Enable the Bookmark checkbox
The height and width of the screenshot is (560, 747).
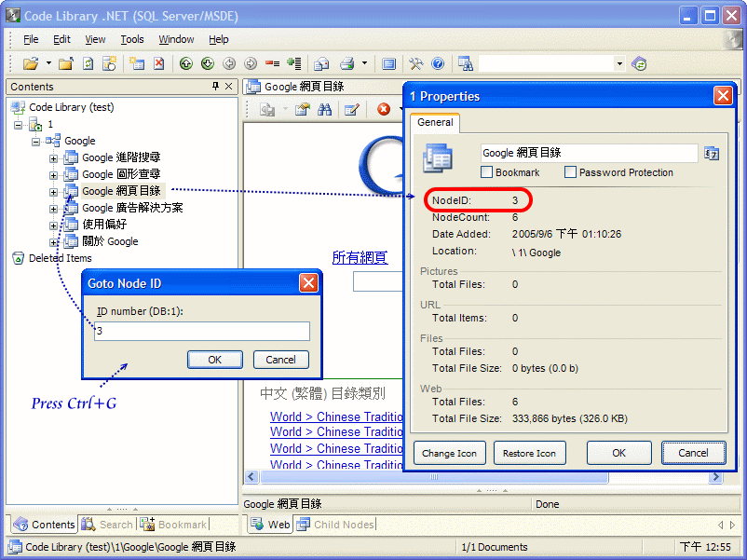click(x=486, y=172)
